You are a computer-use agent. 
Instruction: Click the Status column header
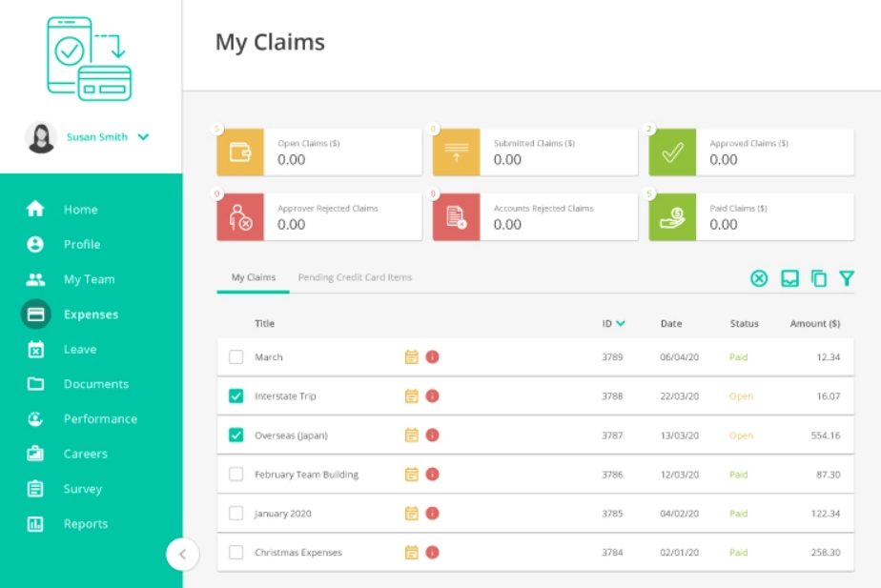(x=745, y=323)
